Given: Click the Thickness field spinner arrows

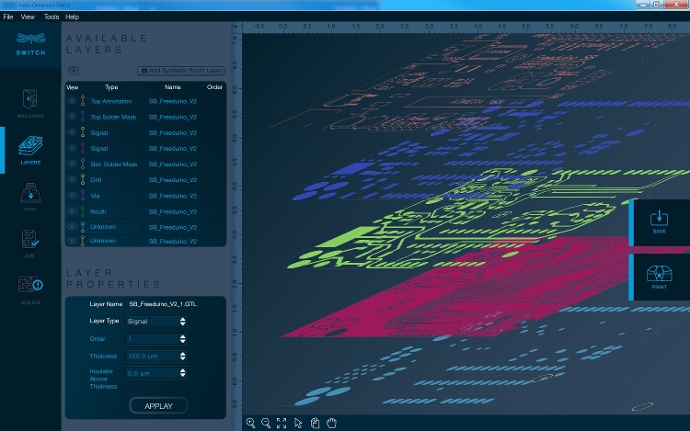Looking at the screenshot, I should click(x=183, y=356).
